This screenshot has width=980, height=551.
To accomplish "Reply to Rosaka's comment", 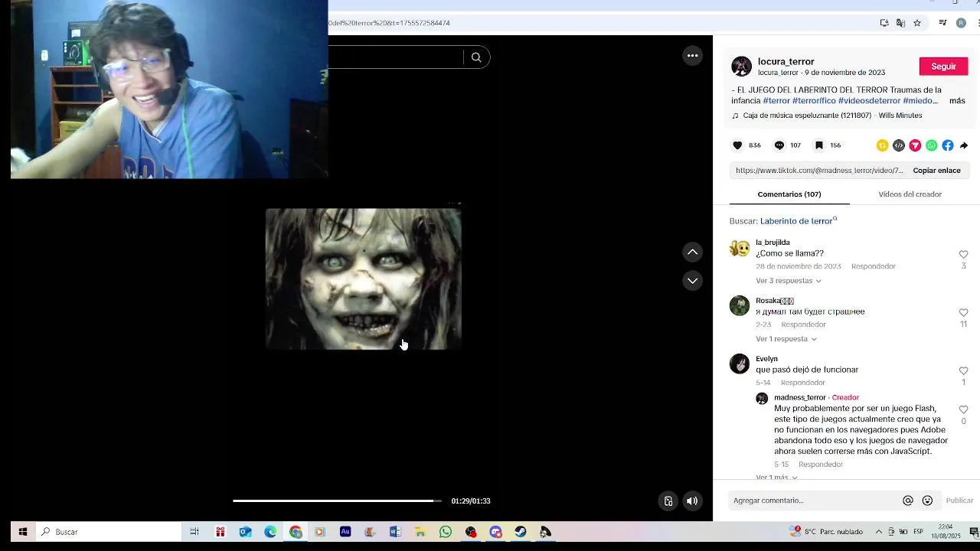I will tap(803, 324).
